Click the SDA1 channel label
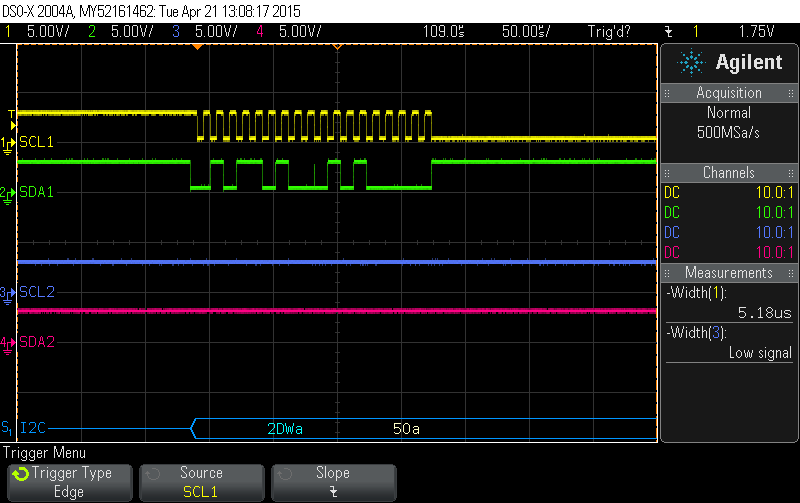This screenshot has width=800, height=503. (x=36, y=192)
